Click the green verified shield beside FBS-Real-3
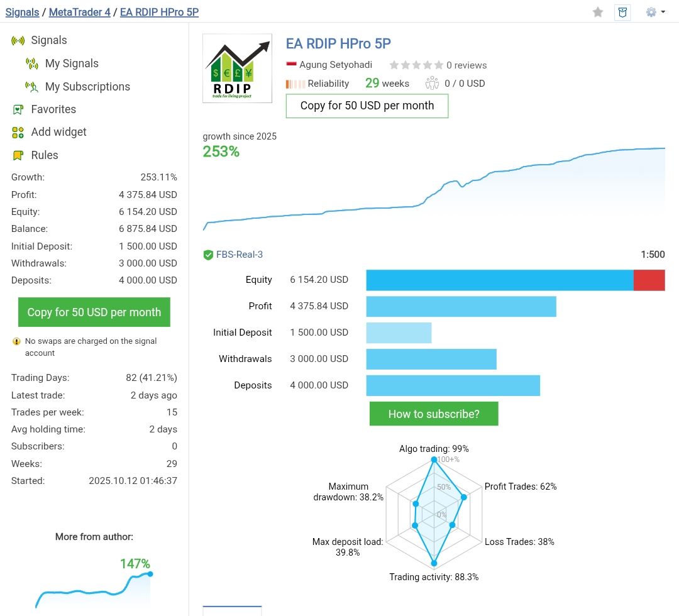 (208, 255)
